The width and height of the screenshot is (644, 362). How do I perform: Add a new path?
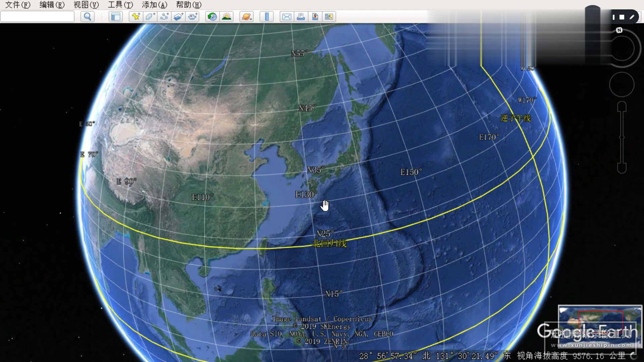click(164, 16)
